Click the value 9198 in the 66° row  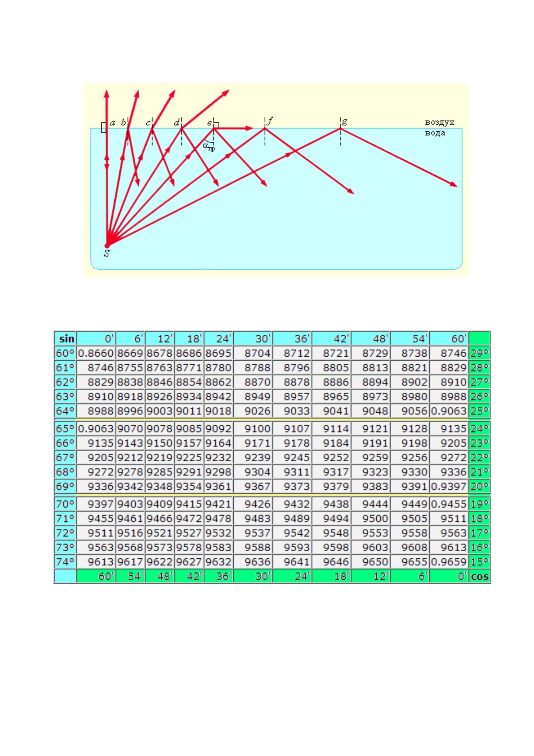point(410,443)
